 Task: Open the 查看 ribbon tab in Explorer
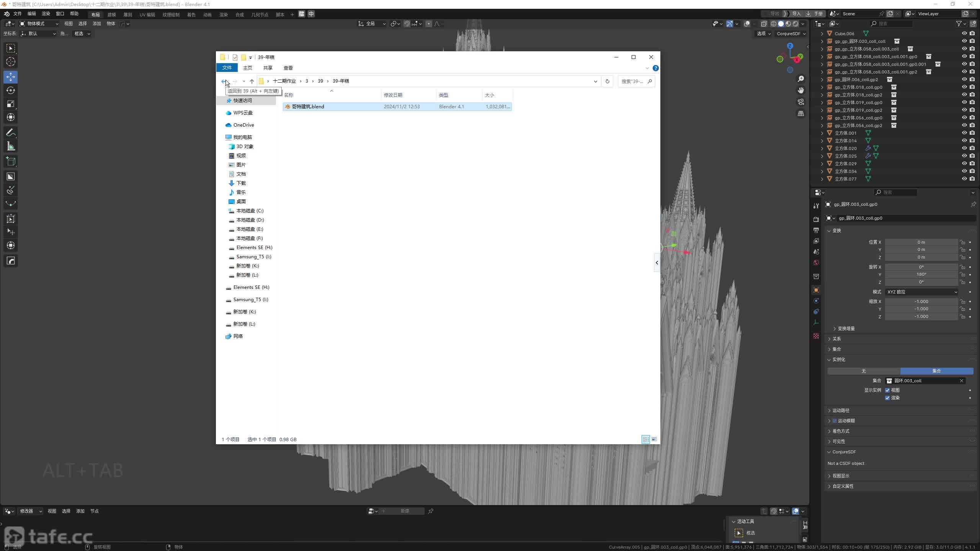[x=288, y=68]
